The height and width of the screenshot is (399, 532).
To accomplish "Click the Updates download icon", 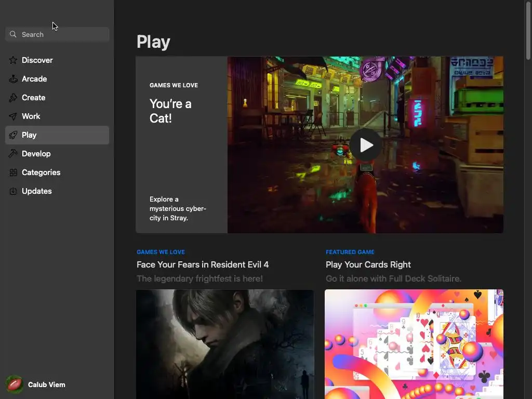I will click(13, 191).
